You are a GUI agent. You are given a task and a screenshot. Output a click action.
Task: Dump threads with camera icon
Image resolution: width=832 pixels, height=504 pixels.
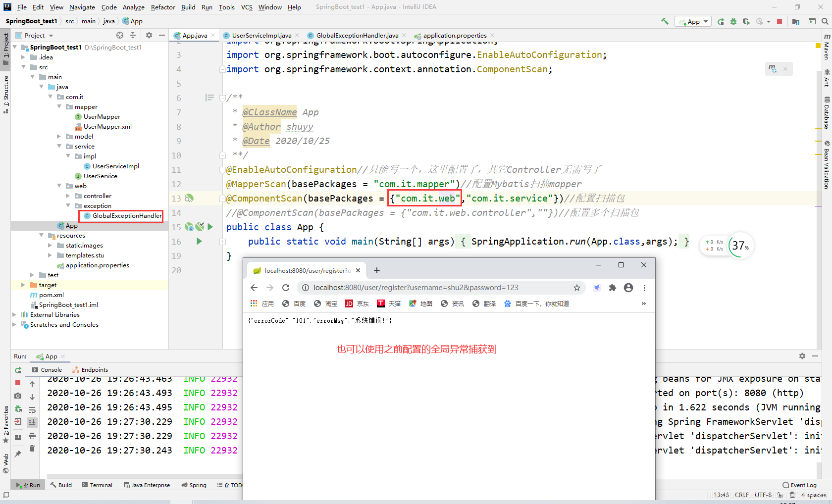18,396
